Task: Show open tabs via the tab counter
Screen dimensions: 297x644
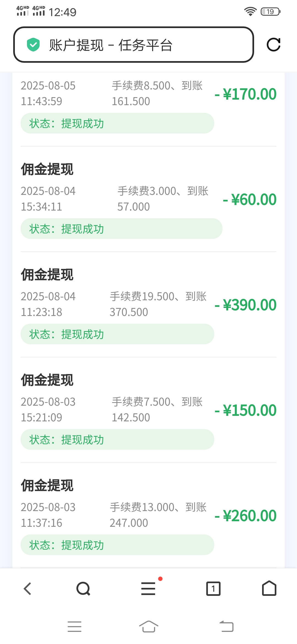Action: 213,589
